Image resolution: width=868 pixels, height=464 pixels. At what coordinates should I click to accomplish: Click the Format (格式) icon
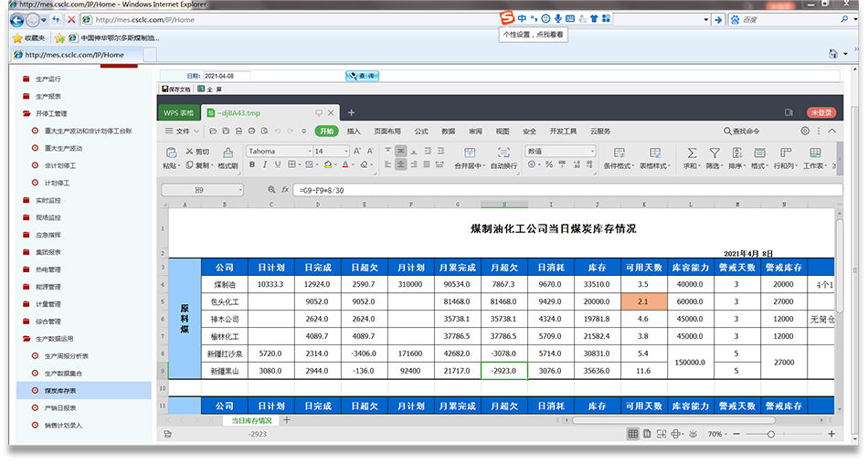(x=759, y=153)
